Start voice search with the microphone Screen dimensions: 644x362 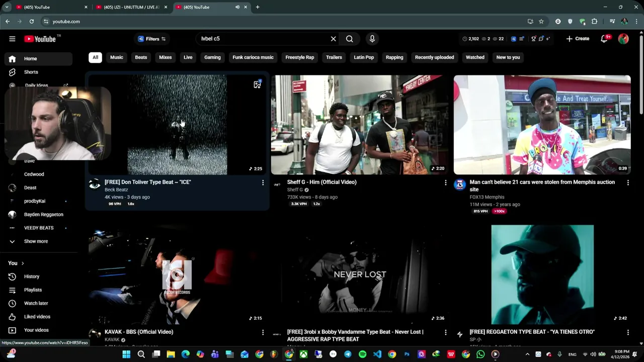[x=372, y=39]
